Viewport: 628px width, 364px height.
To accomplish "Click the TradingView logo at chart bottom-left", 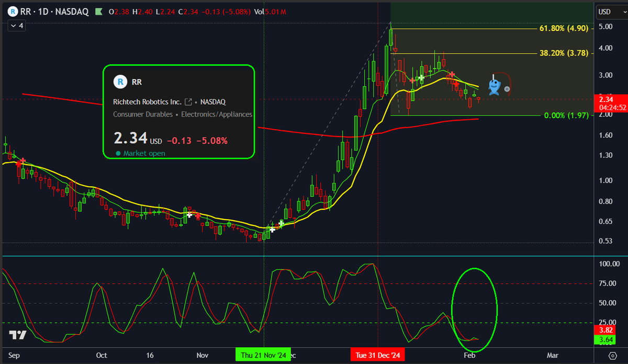I will tap(18, 335).
